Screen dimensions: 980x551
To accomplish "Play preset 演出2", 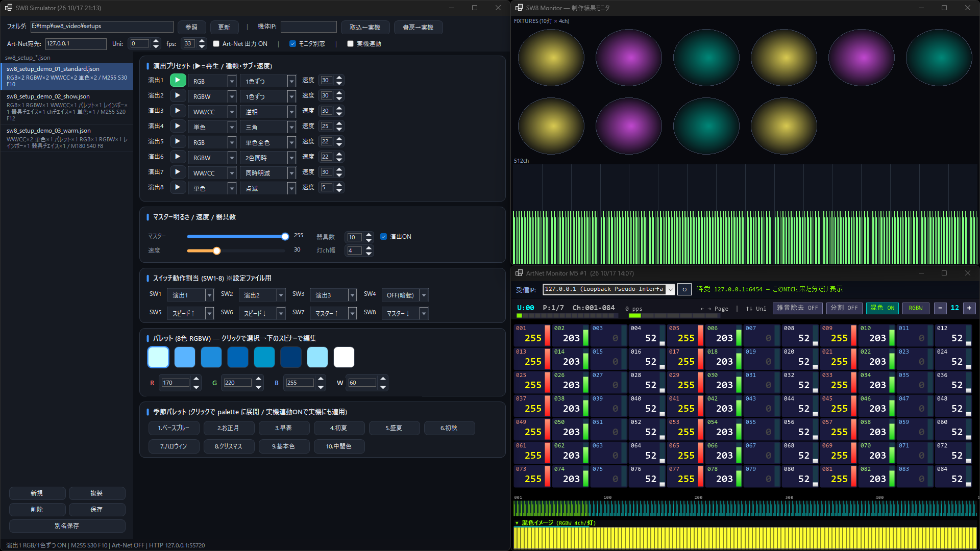I will pos(178,95).
